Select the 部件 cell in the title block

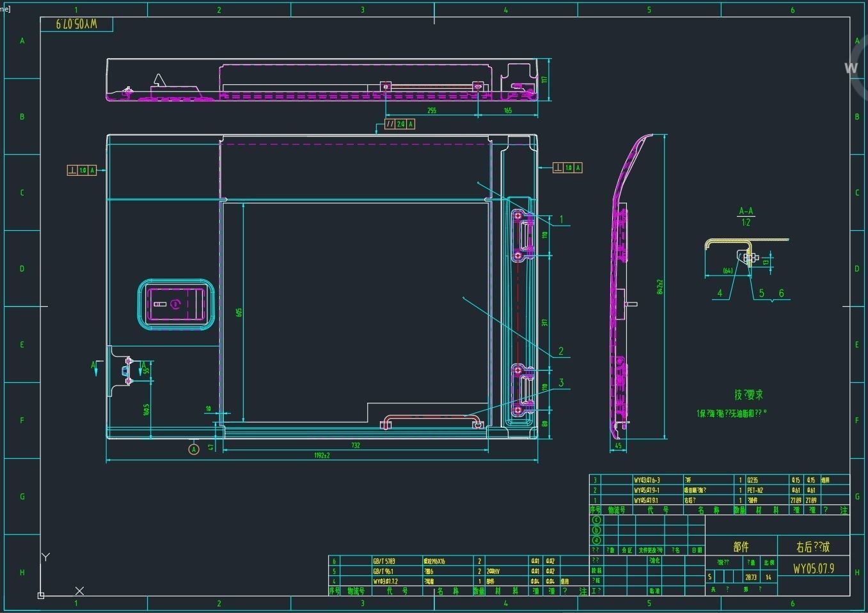tap(741, 547)
